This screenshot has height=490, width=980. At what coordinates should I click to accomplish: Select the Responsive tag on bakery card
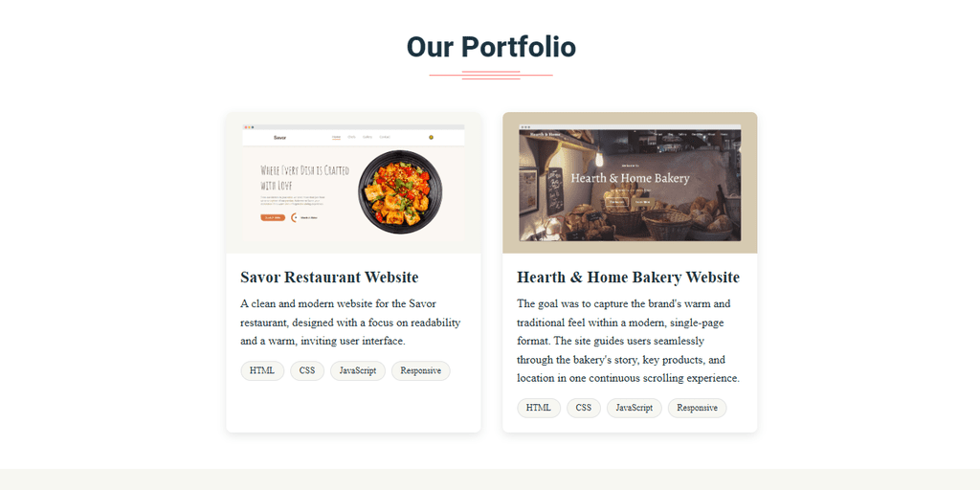tap(697, 408)
